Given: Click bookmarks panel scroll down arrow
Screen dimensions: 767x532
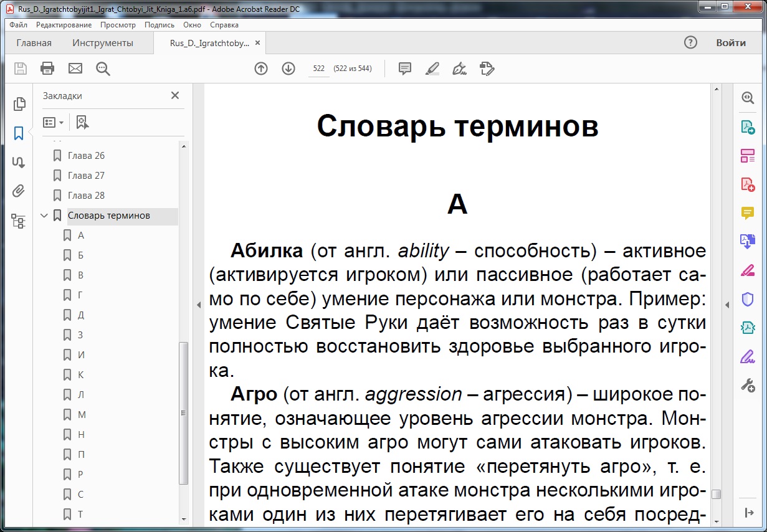Looking at the screenshot, I should point(183,518).
